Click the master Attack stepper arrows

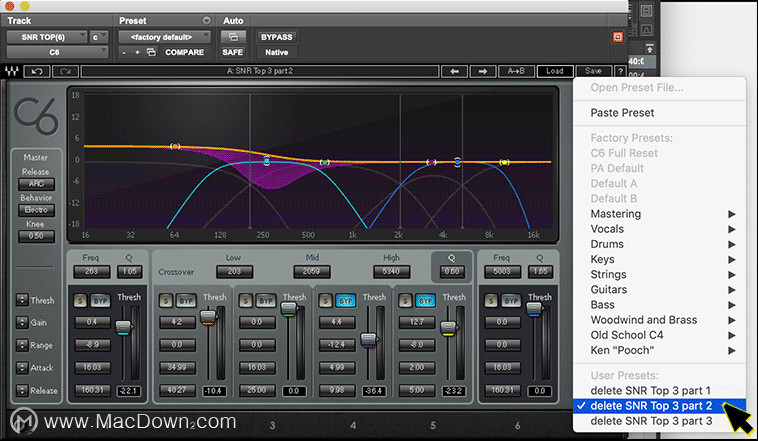point(22,368)
